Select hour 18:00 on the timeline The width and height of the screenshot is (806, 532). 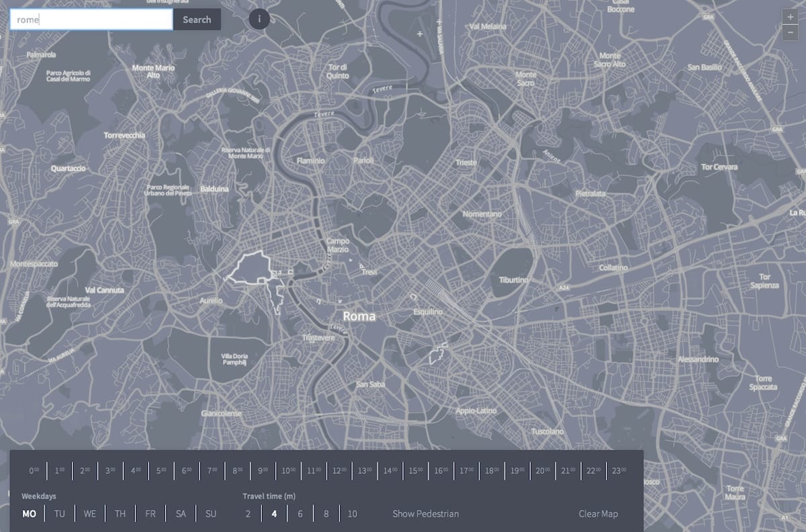[492, 470]
